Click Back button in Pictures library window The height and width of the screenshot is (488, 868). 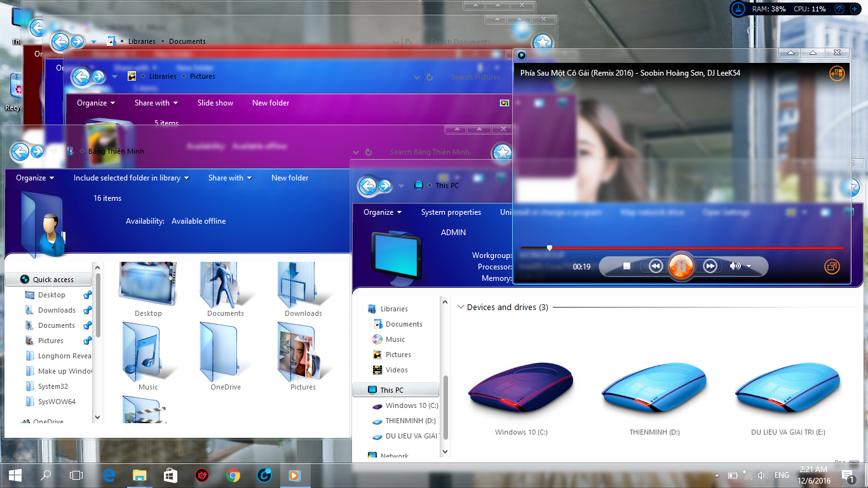click(x=80, y=77)
